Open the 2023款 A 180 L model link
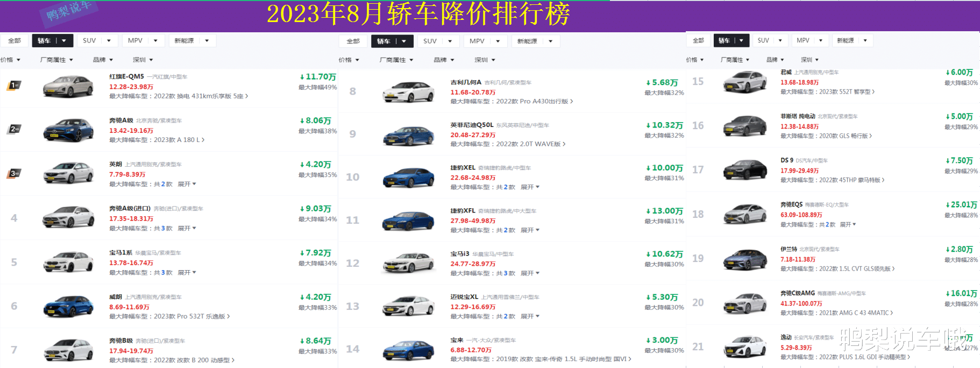The image size is (980, 368). [179, 140]
